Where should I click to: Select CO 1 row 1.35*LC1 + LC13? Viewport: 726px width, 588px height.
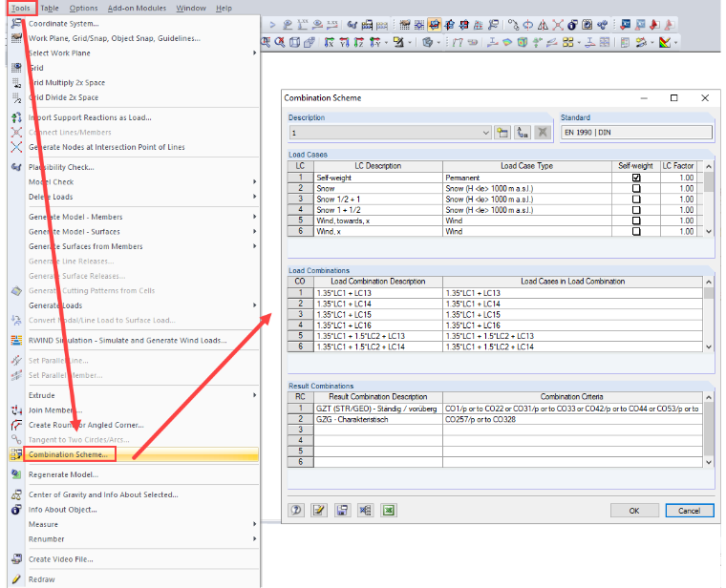point(495,293)
